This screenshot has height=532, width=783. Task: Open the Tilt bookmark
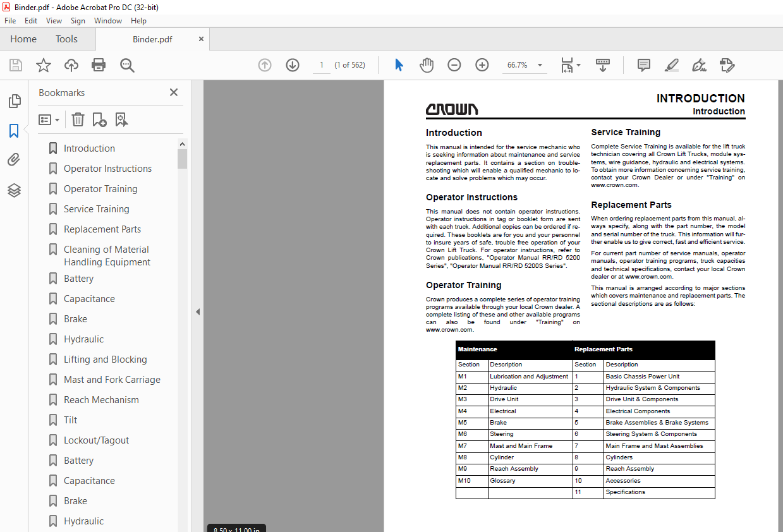coord(70,420)
